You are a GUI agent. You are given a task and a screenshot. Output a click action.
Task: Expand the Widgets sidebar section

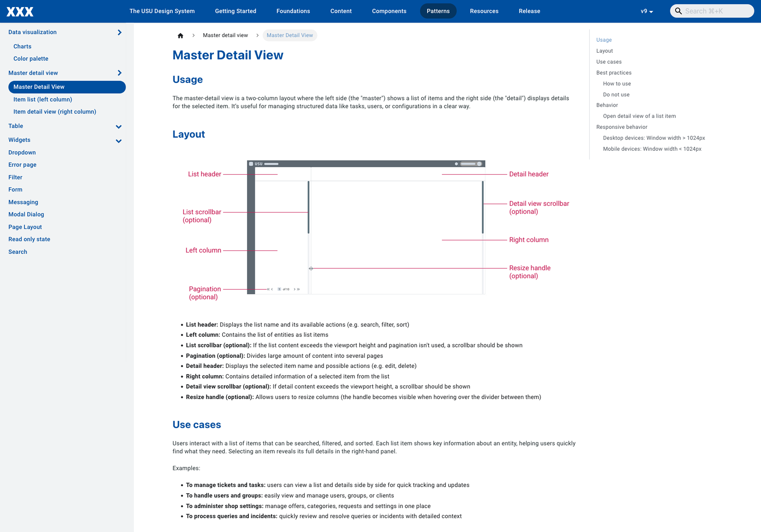coord(119,141)
